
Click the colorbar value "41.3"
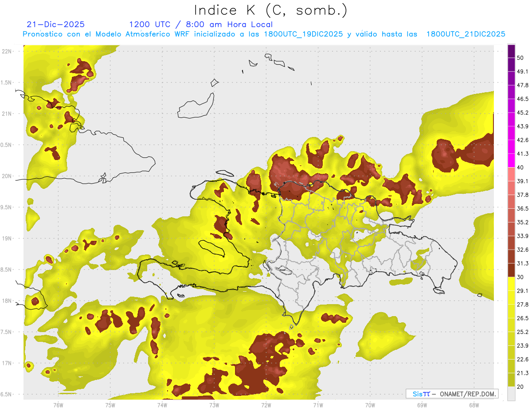pyautogui.click(x=523, y=154)
